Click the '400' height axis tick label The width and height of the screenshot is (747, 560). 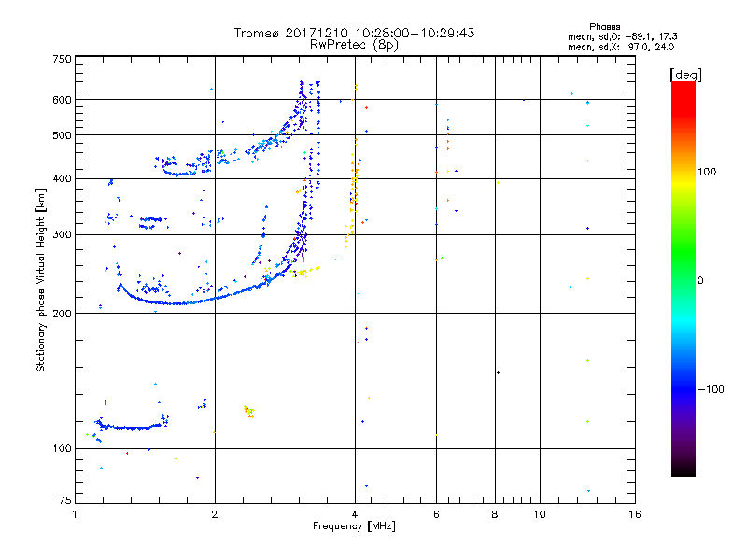tap(62, 179)
